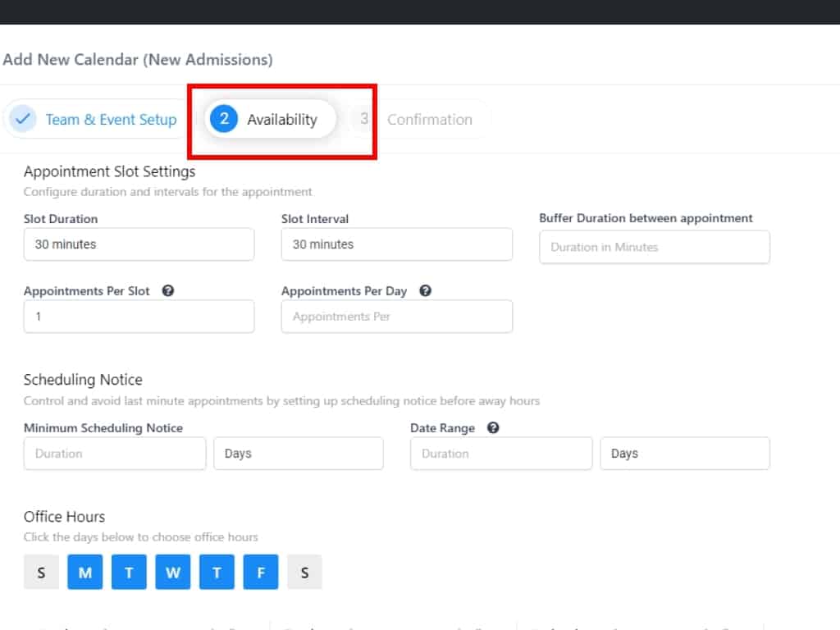Click help icon beside Appointments Per Day
Image resolution: width=840 pixels, height=630 pixels.
point(425,291)
